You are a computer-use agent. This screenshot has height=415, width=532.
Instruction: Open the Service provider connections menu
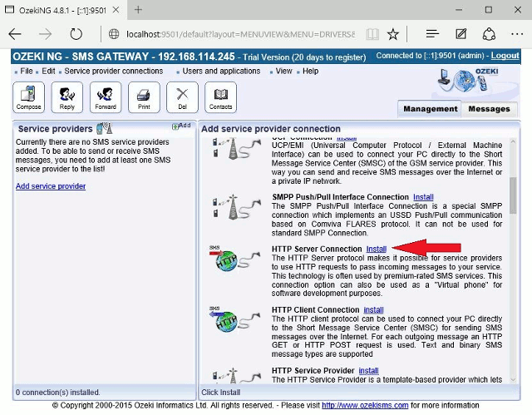pos(114,72)
